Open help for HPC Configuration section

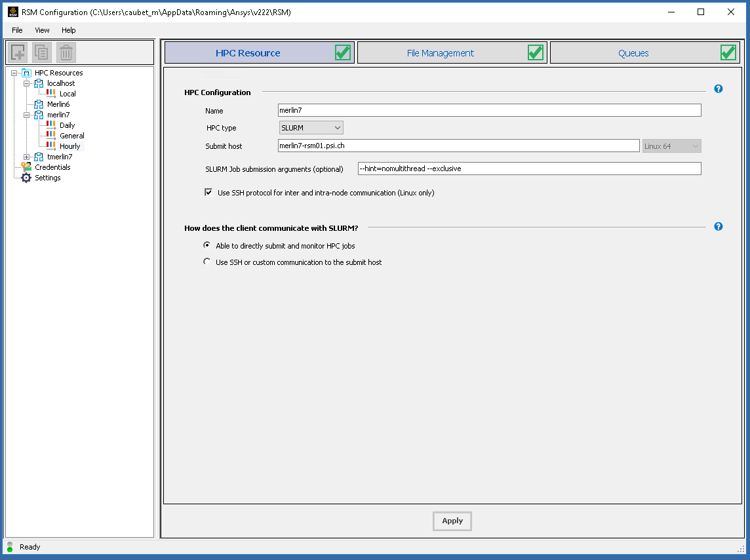pyautogui.click(x=718, y=89)
